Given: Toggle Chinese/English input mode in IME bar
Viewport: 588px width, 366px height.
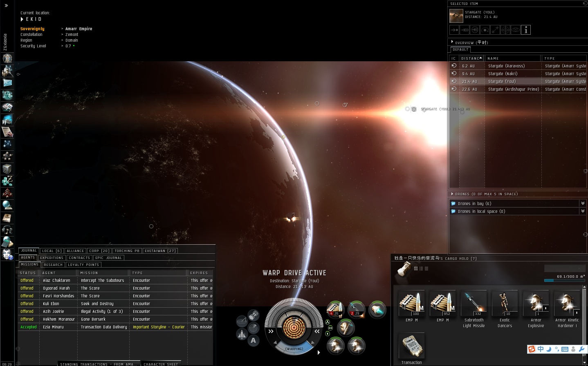Looking at the screenshot, I should [x=541, y=349].
